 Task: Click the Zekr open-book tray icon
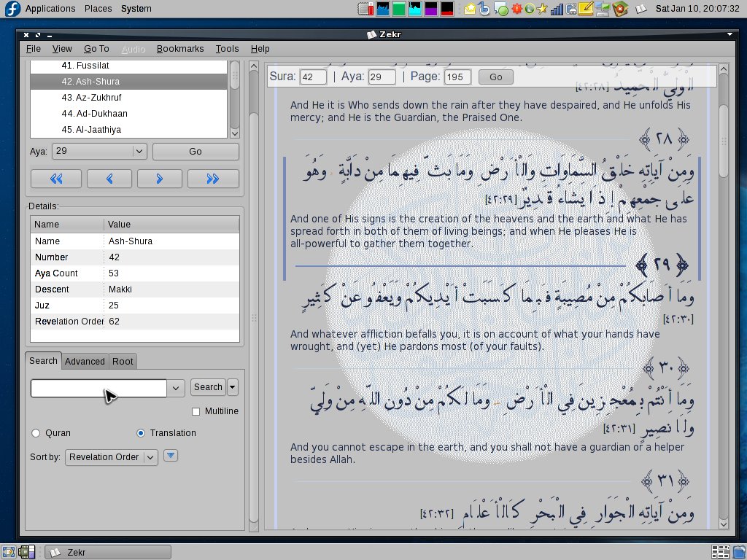pos(640,9)
